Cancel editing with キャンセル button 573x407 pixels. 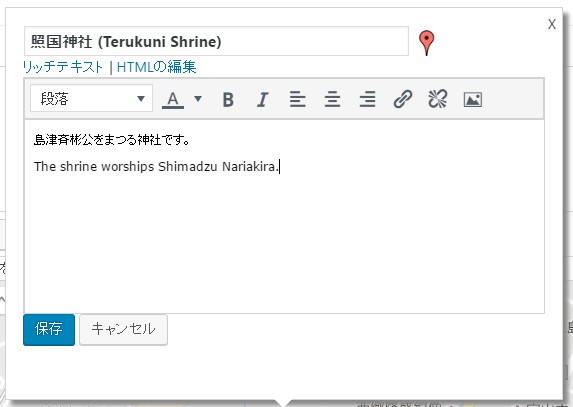click(x=124, y=330)
